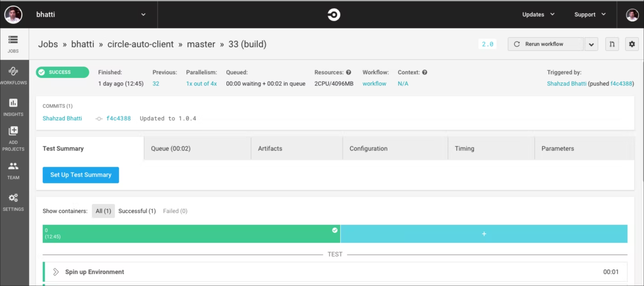Click the SUCCESS status badge
Image resolution: width=644 pixels, height=286 pixels.
tap(62, 72)
